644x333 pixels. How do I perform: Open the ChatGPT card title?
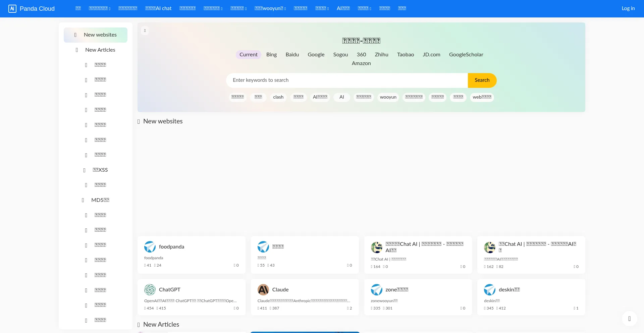170,290
